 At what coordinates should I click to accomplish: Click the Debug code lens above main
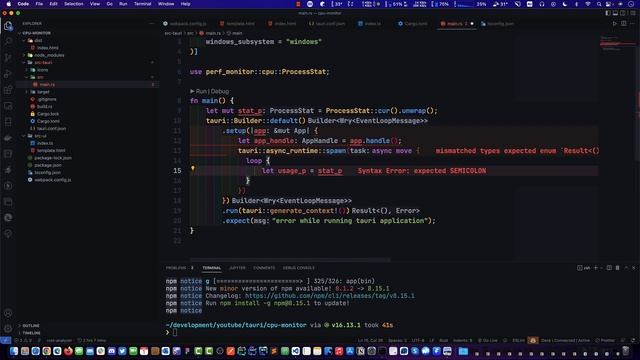click(220, 91)
